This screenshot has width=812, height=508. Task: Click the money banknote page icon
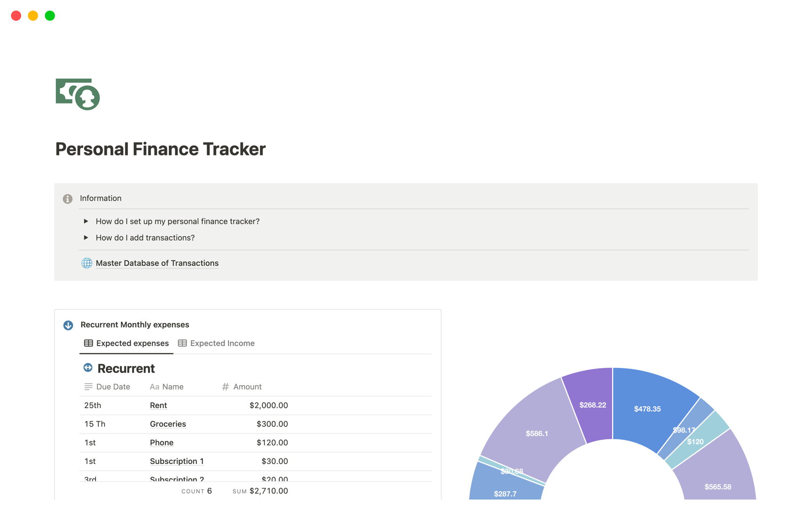click(x=78, y=94)
